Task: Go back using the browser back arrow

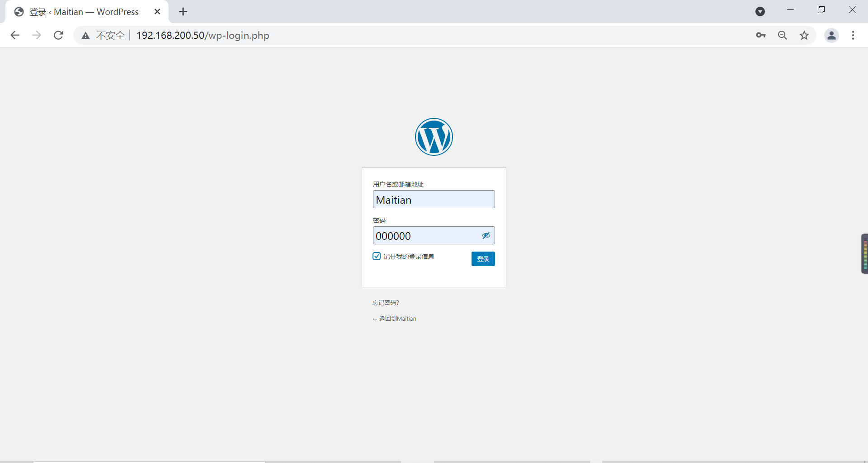Action: coord(15,35)
